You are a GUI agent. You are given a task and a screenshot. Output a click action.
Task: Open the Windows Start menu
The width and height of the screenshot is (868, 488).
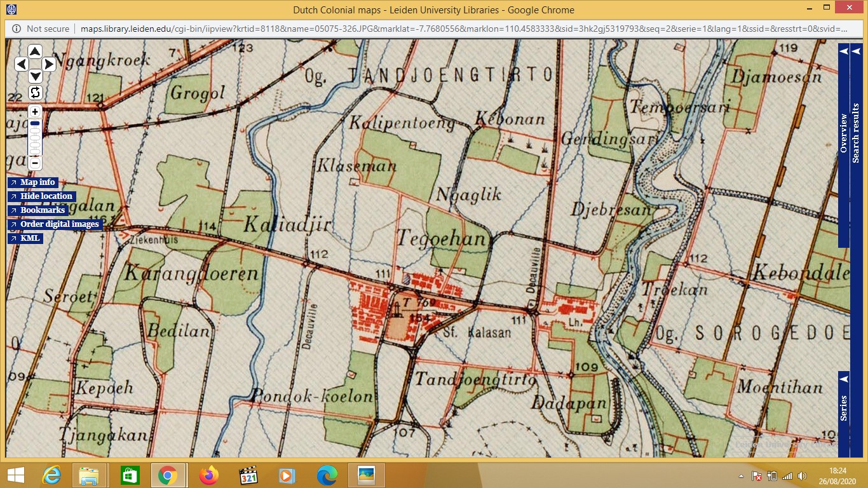[x=15, y=475]
